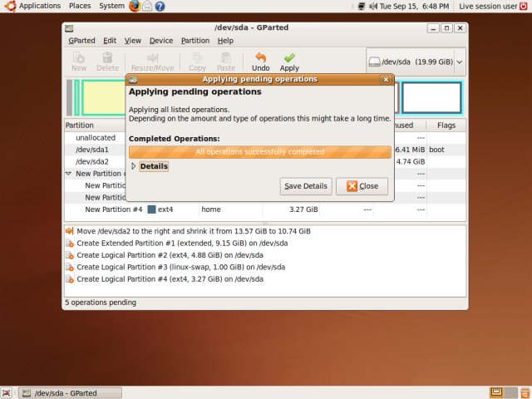Screen dimensions: 532x399
Task: Open the Partition menu
Action: tap(195, 41)
